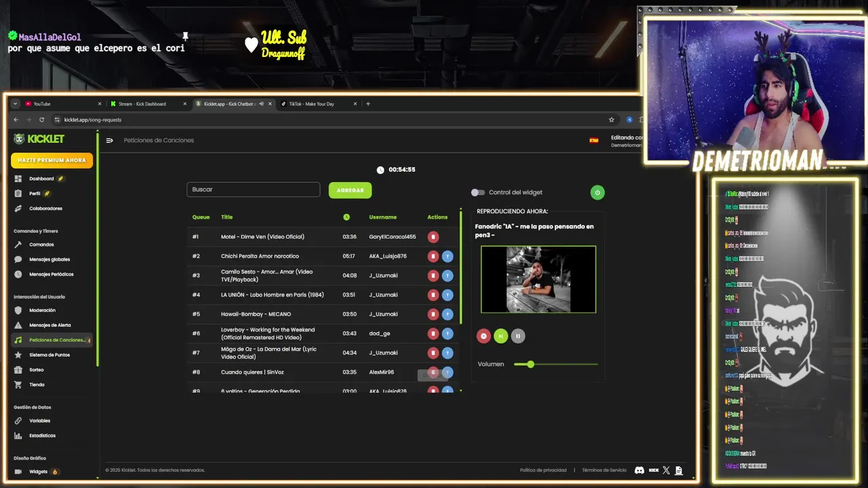
Task: Move Mägo de Oz song up
Action: coord(448,353)
